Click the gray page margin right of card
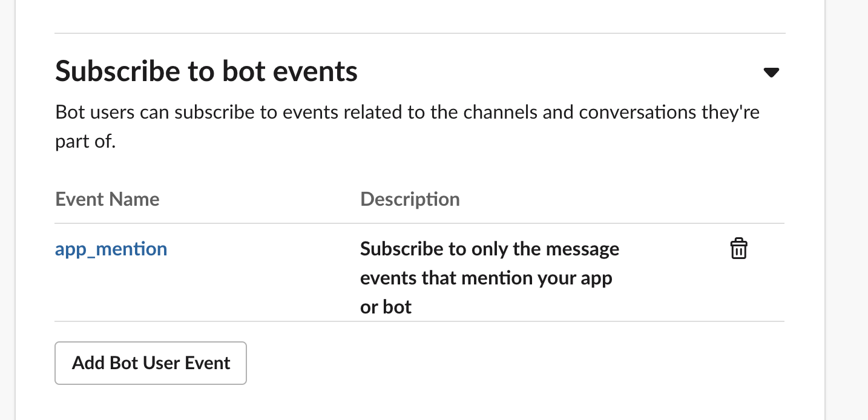This screenshot has height=420, width=868. click(x=847, y=210)
